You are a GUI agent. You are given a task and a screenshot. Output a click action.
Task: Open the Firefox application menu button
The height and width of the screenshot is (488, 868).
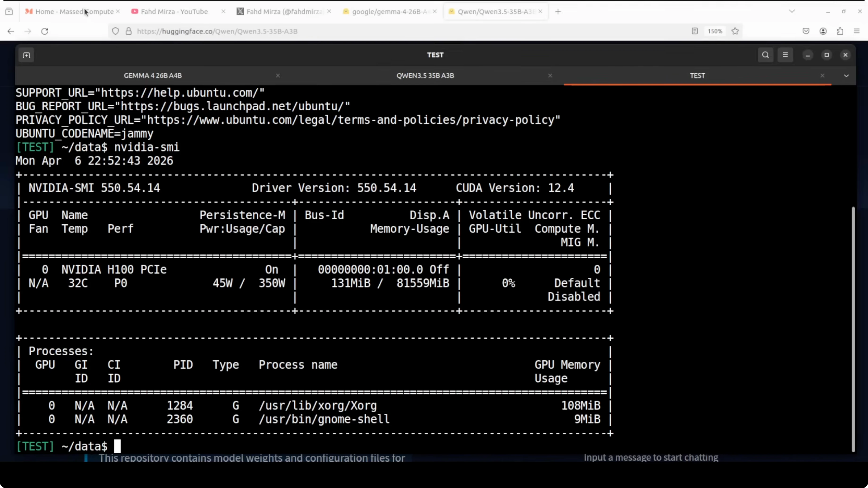pyautogui.click(x=857, y=31)
